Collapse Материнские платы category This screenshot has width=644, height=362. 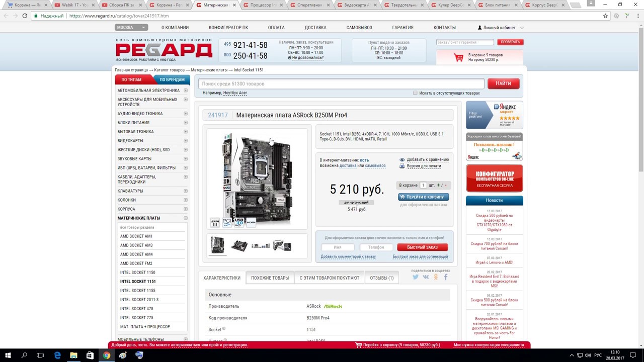186,218
